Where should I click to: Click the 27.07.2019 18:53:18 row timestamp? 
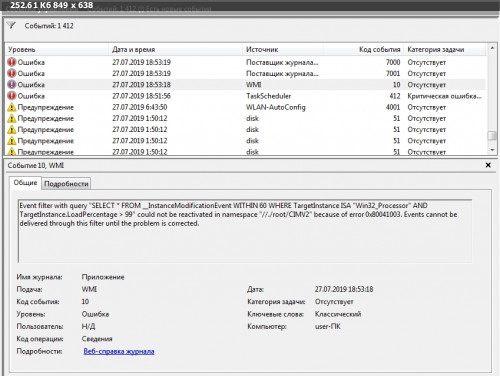[141, 85]
